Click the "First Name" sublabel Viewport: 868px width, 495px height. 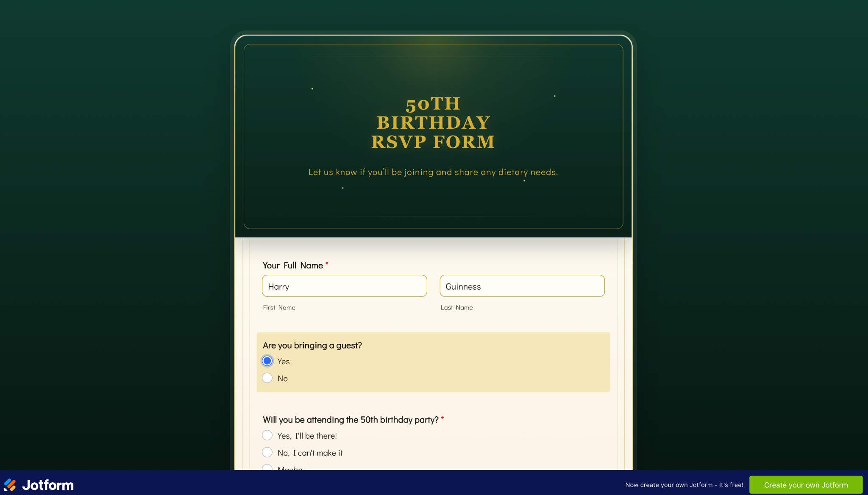(x=279, y=308)
